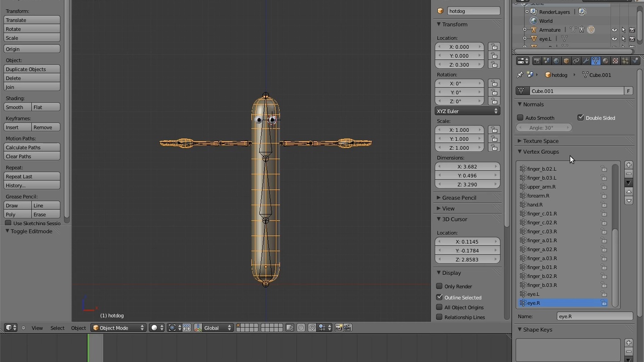Open the Constraints properties tab
644x362 pixels.
(576, 61)
